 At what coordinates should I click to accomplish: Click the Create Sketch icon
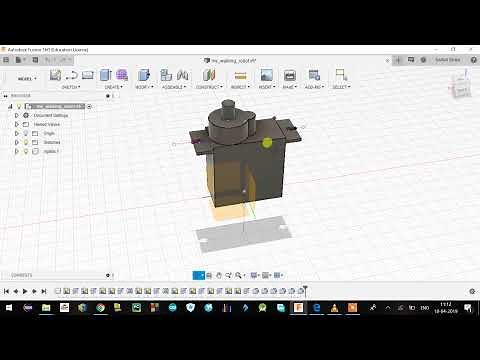tap(55, 75)
